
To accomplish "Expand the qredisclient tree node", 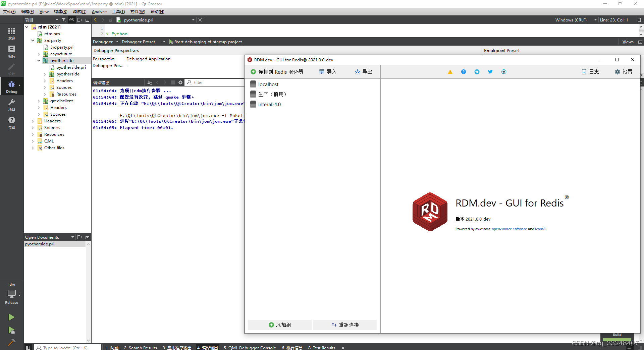I will tap(39, 101).
